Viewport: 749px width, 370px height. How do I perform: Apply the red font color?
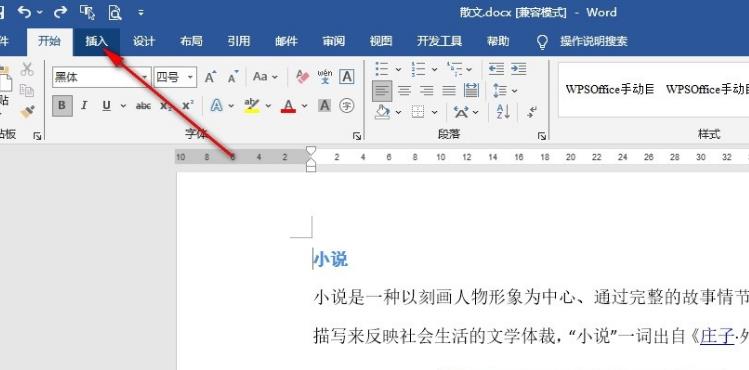pyautogui.click(x=288, y=106)
